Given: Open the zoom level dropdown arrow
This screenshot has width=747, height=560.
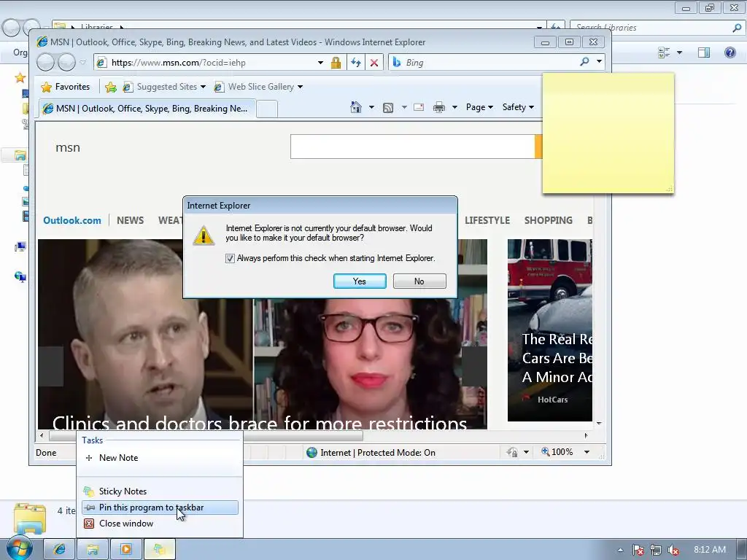Looking at the screenshot, I should point(587,452).
